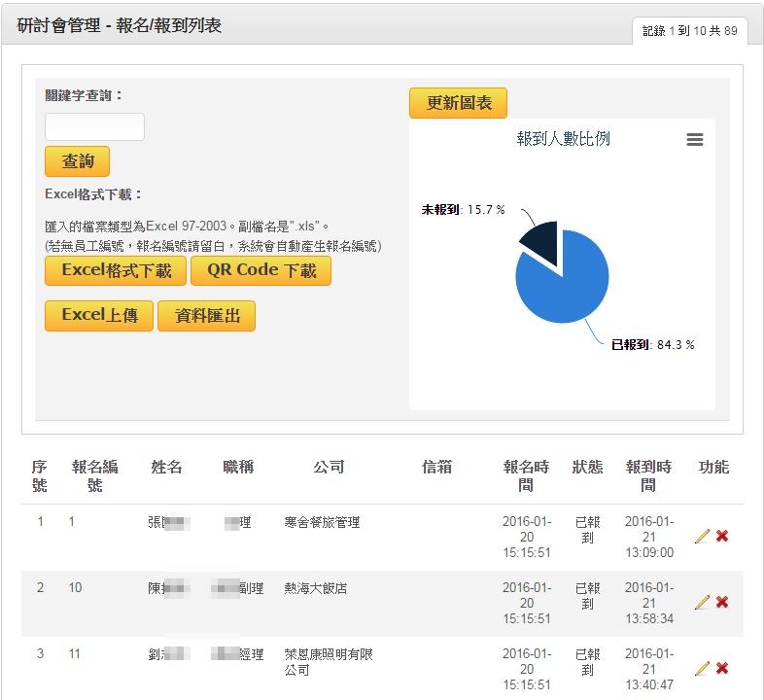764x700 pixels.
Task: Click the 狀態 column header
Action: point(588,467)
